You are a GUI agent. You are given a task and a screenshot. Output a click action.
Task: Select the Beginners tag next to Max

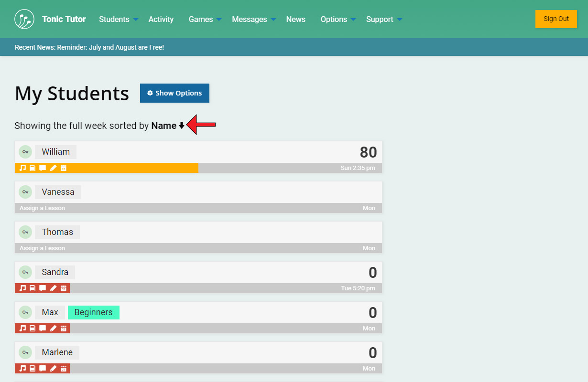[94, 312]
